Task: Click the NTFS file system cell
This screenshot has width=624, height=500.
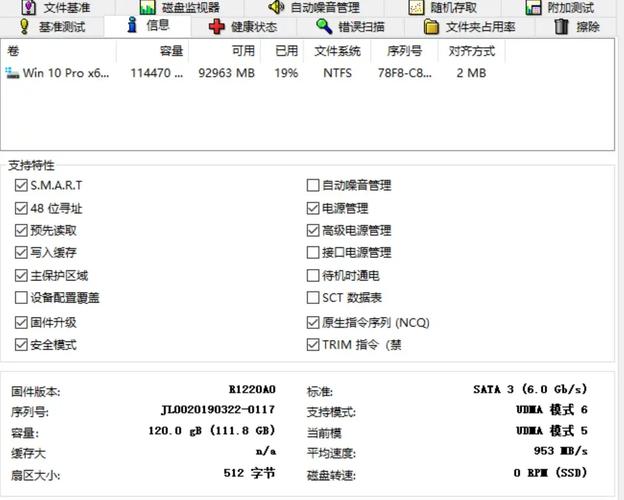Action: (337, 73)
